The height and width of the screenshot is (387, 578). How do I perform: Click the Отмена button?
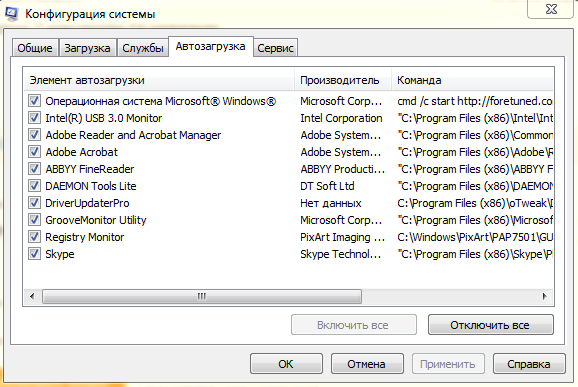[367, 364]
